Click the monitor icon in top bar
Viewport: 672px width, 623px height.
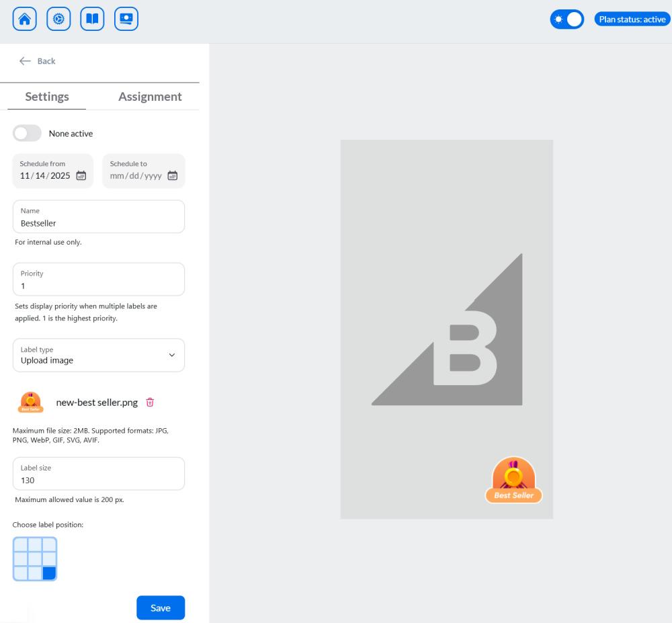tap(126, 19)
